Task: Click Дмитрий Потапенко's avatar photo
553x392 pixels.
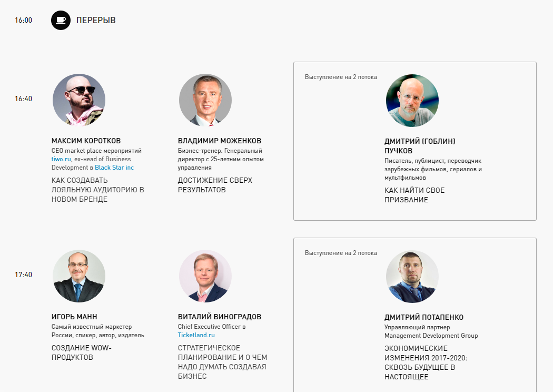Action: pos(412,277)
